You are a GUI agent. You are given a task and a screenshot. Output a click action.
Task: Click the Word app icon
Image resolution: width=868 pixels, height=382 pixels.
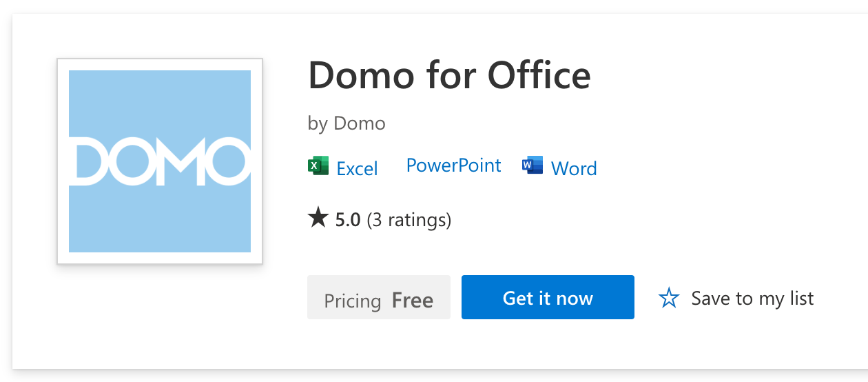pos(533,166)
